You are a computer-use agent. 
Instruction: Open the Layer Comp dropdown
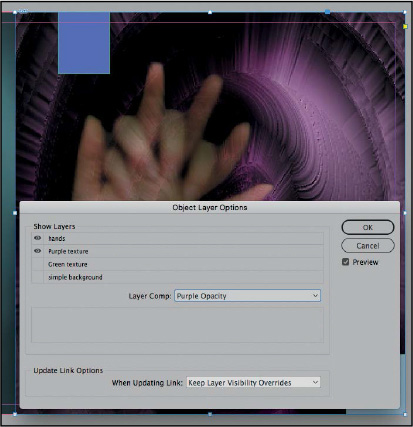click(x=247, y=296)
